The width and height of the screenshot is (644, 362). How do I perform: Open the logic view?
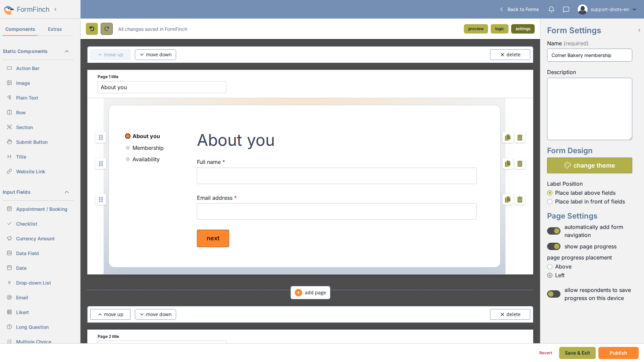[x=499, y=29]
